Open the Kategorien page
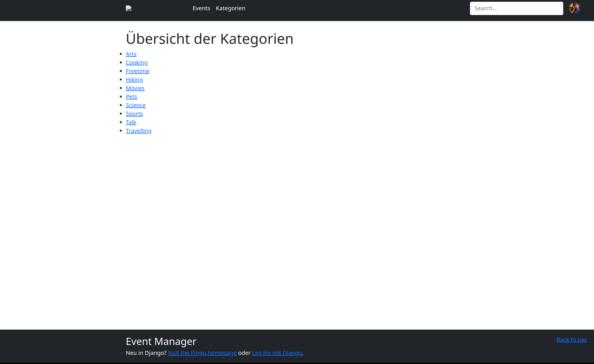Viewport: 594px width, 364px height. 230,8
